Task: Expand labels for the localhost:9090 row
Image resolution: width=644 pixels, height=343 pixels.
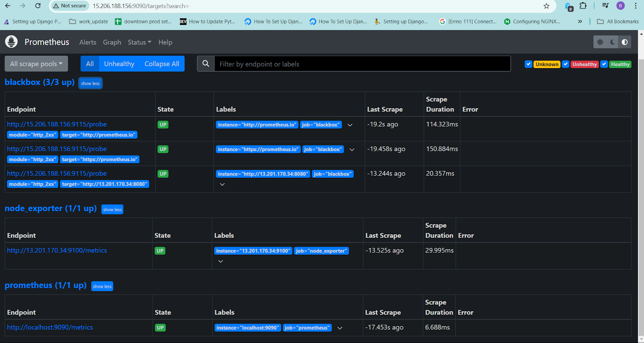Action: (340, 328)
